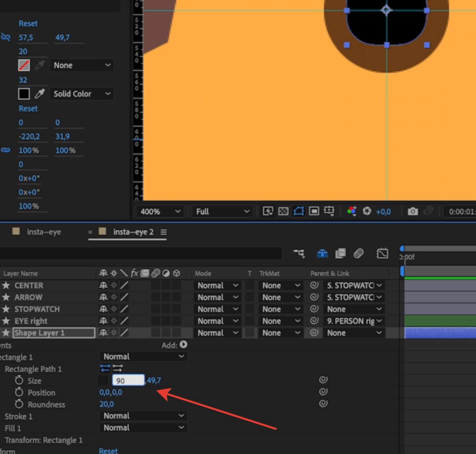Open the EYE right parent dropdown
The height and width of the screenshot is (454, 476).
(x=354, y=321)
